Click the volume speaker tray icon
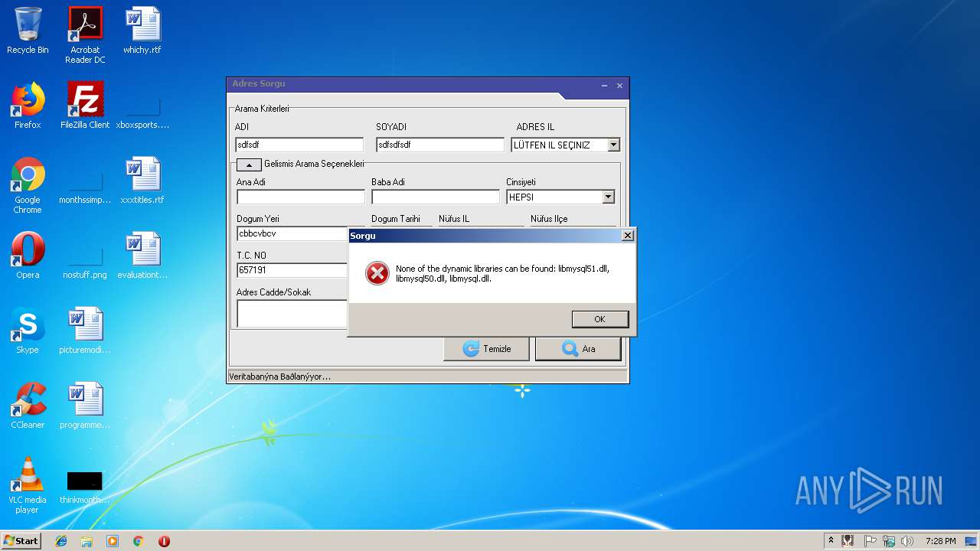 907,541
